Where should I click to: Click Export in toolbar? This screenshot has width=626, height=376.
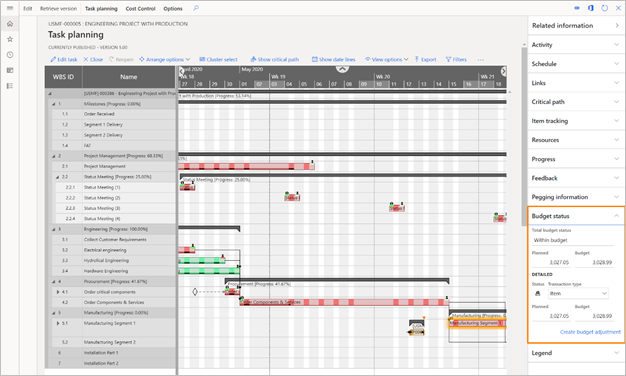click(x=425, y=59)
